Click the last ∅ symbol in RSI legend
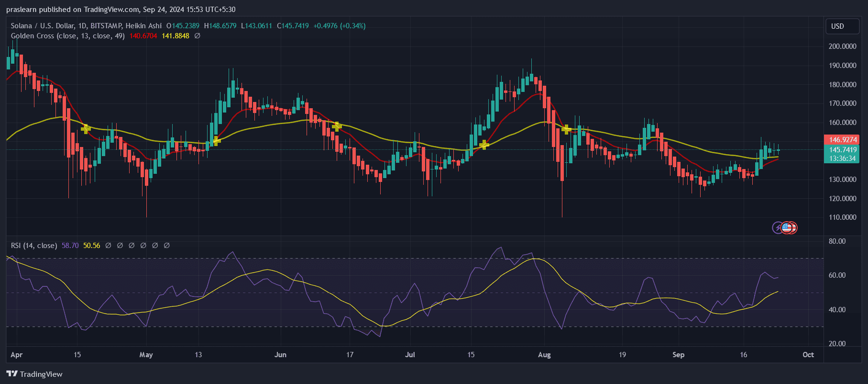868x384 pixels. pyautogui.click(x=166, y=246)
